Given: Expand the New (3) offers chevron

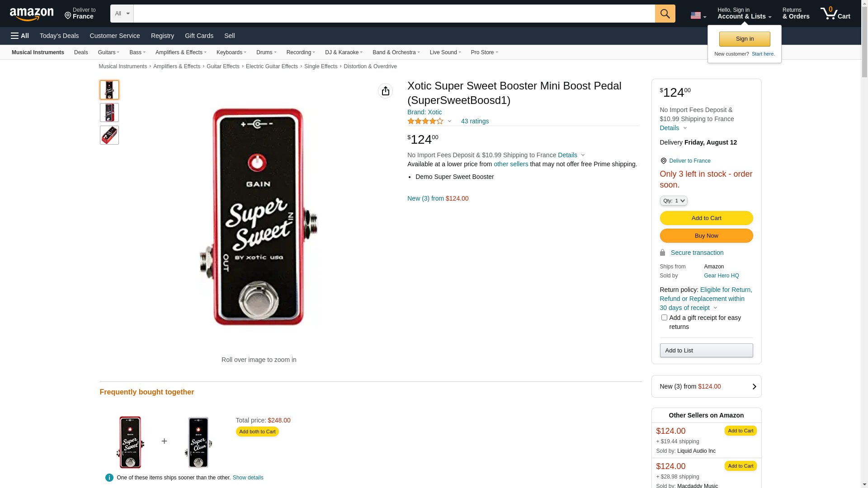Looking at the screenshot, I should point(754,387).
